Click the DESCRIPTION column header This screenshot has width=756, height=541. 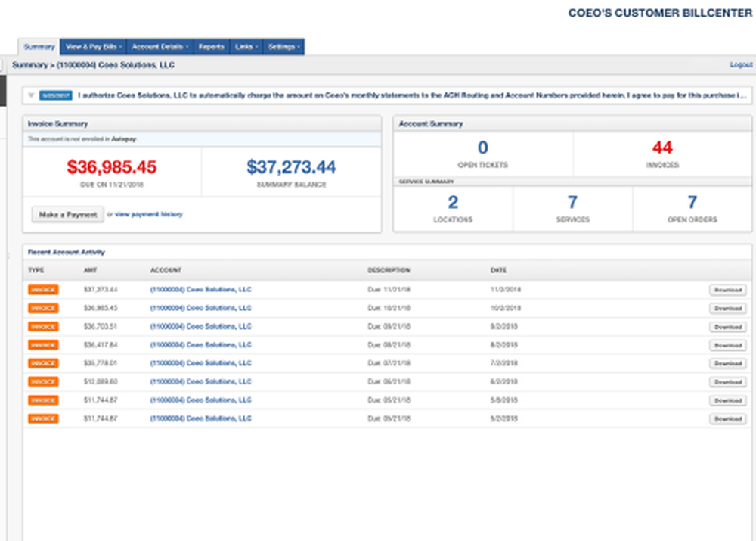pyautogui.click(x=389, y=270)
